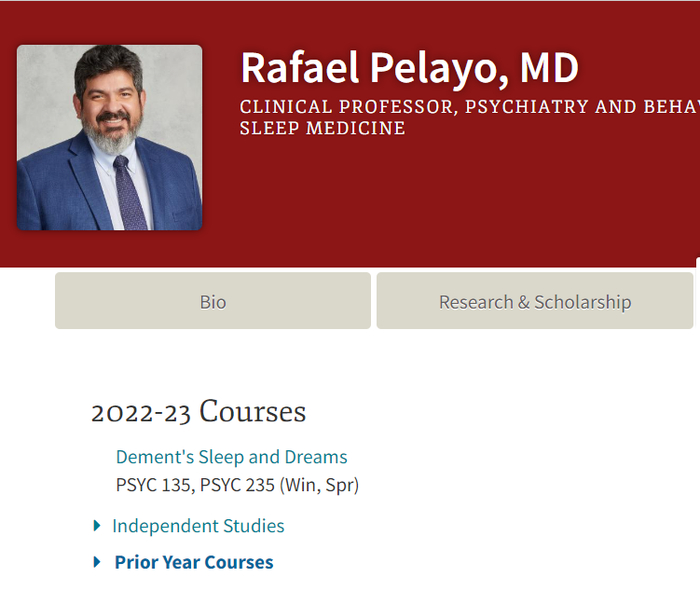This screenshot has width=700, height=605.
Task: Click the PSYC 135 course code
Action: click(154, 485)
